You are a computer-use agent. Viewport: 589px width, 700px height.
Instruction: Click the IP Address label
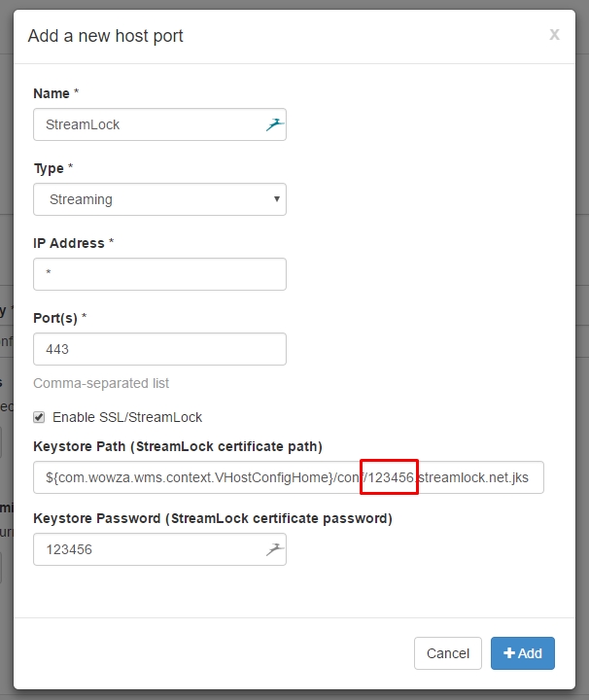pyautogui.click(x=69, y=243)
